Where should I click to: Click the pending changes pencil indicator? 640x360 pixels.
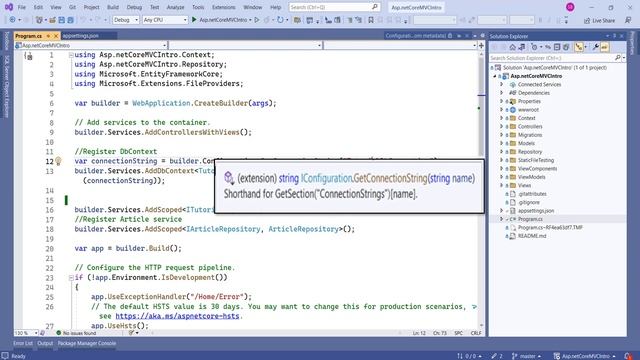(497, 356)
